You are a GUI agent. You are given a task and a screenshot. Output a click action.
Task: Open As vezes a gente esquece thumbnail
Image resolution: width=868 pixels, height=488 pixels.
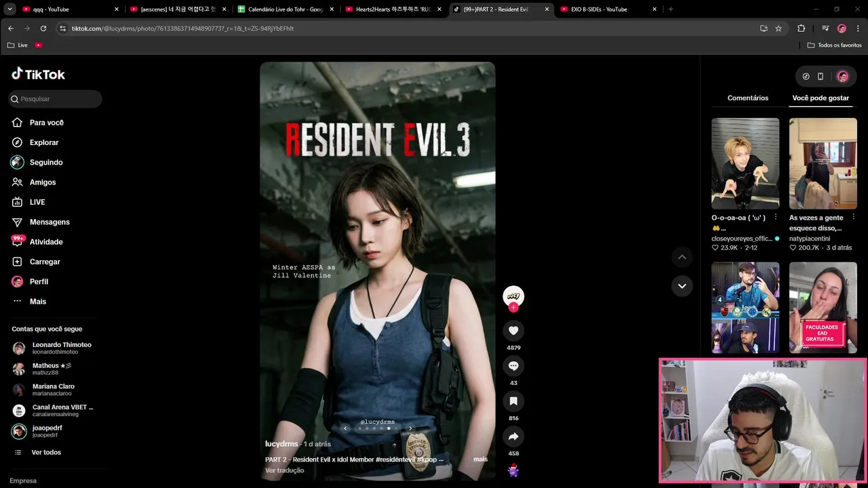(x=823, y=163)
